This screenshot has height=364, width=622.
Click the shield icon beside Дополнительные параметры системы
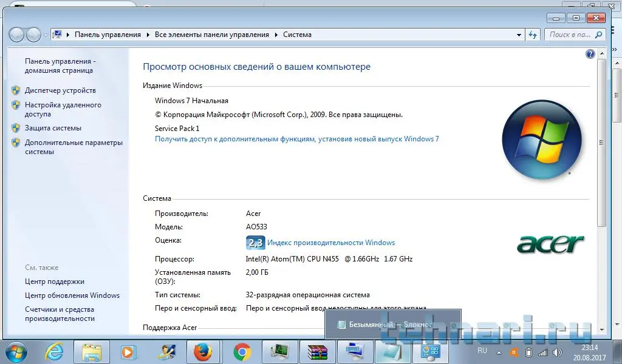(x=15, y=143)
